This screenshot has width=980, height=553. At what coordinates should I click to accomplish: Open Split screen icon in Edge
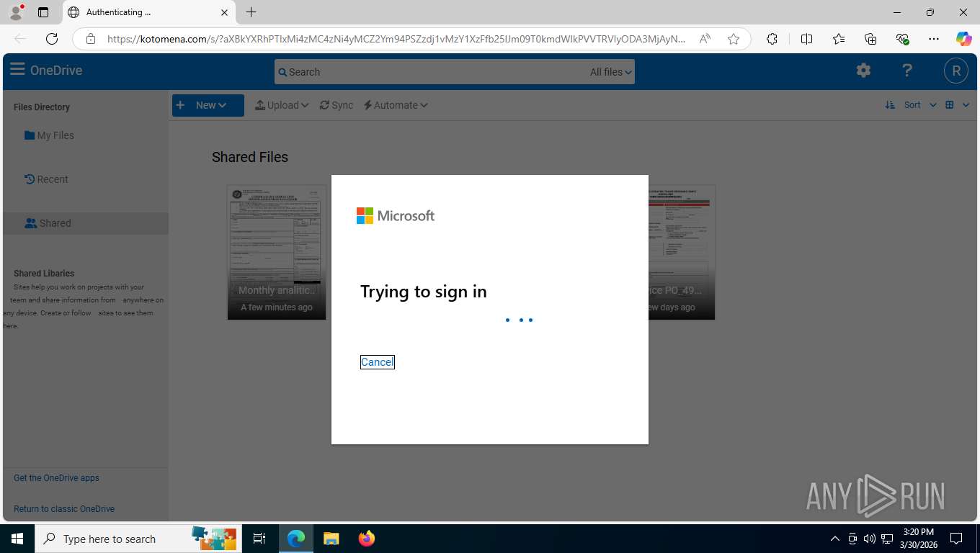click(807, 39)
